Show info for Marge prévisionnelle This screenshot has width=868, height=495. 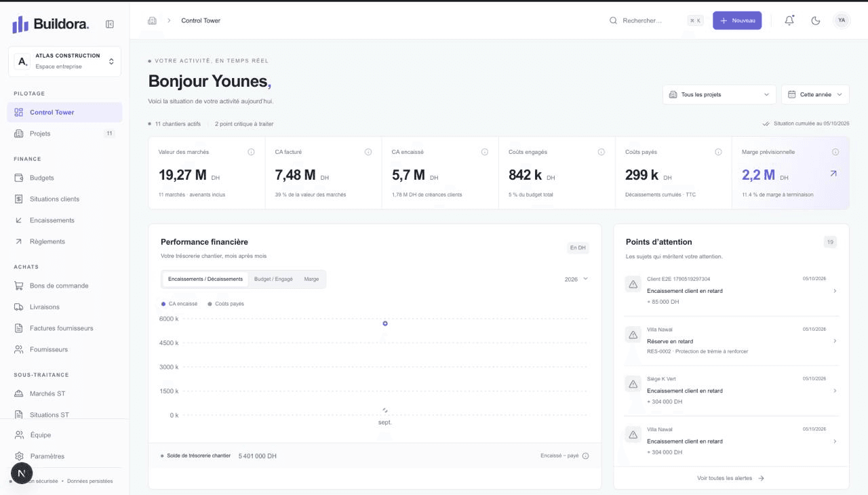(x=835, y=152)
